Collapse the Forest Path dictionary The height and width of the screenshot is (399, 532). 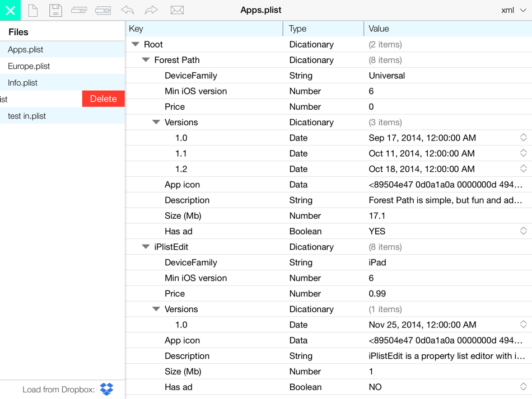pos(146,60)
